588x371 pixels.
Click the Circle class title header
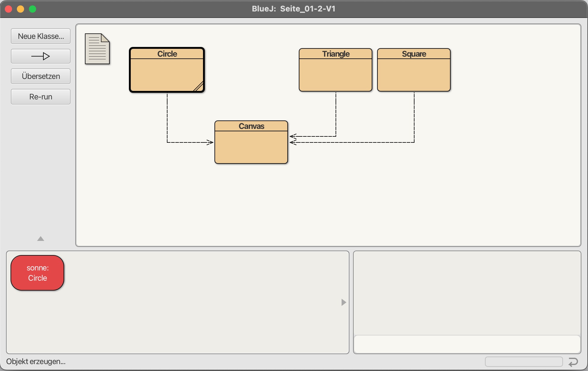[x=167, y=54]
